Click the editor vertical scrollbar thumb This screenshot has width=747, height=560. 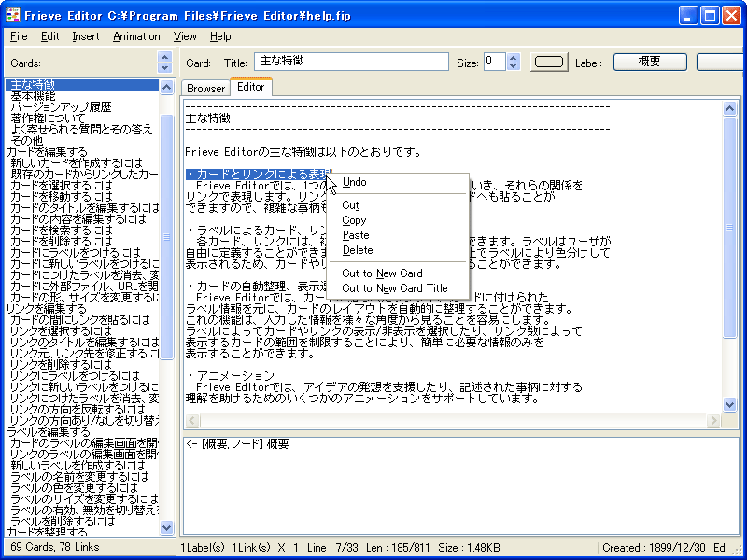pos(729,228)
